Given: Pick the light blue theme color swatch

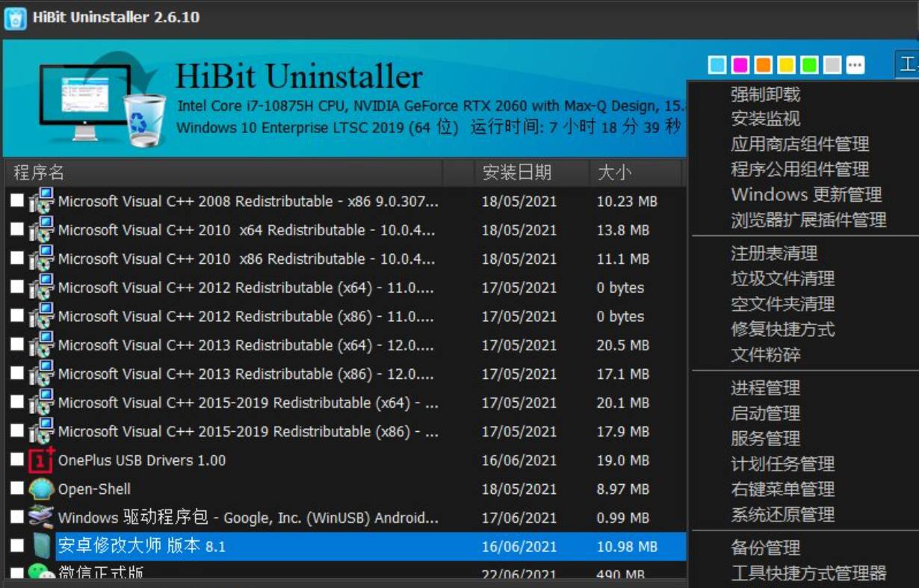Looking at the screenshot, I should point(717,65).
